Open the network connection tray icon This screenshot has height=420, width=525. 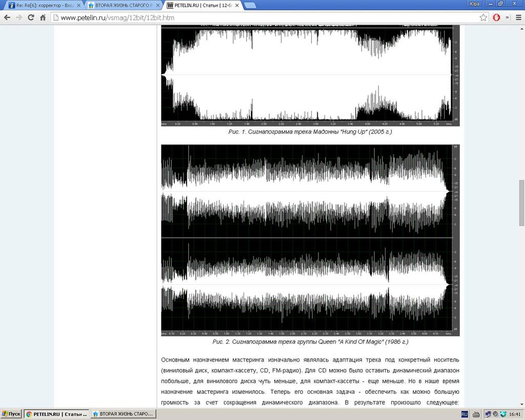(x=488, y=414)
